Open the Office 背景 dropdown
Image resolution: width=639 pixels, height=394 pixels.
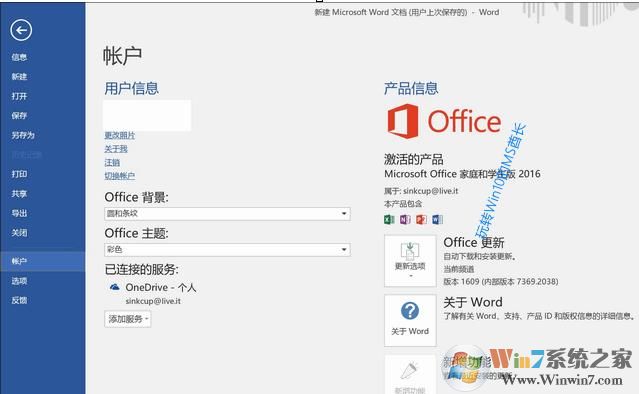click(x=227, y=214)
